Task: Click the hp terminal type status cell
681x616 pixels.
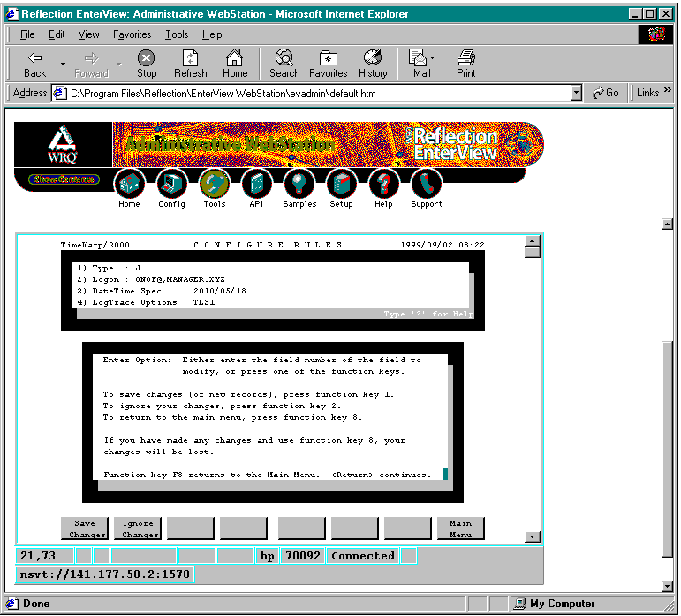Action: (x=267, y=556)
